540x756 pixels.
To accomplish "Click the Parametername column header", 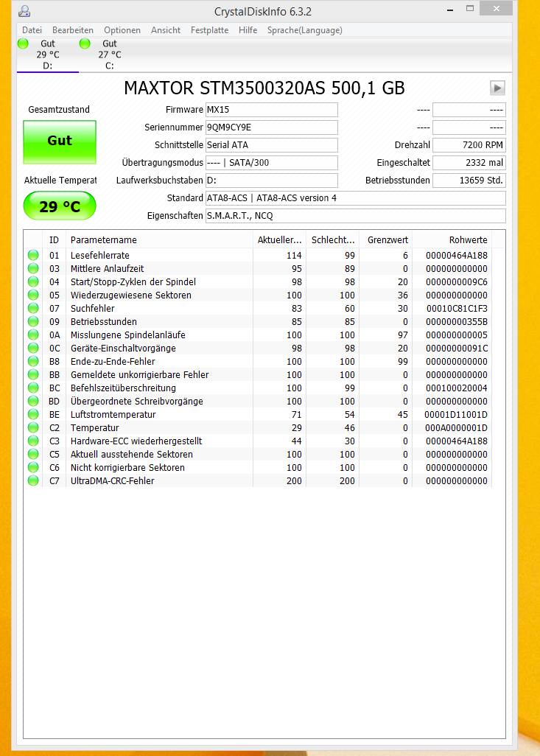I will click(159, 239).
